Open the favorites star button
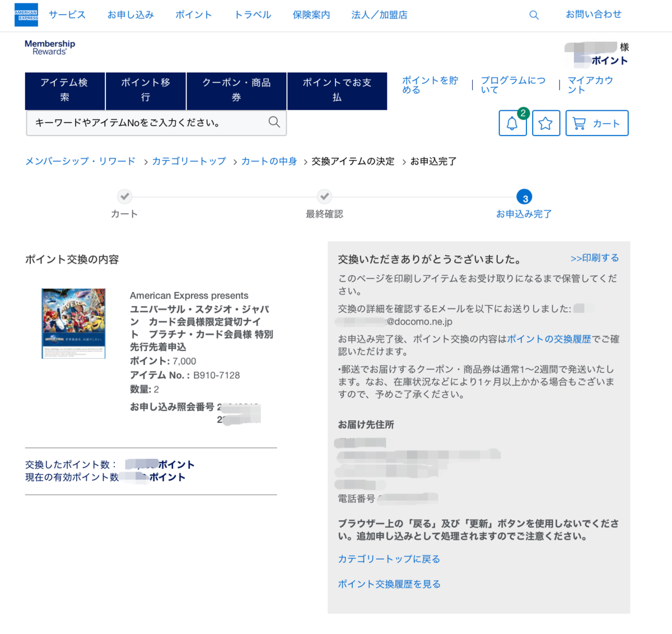Screen dimensions: 672x634 coord(546,123)
